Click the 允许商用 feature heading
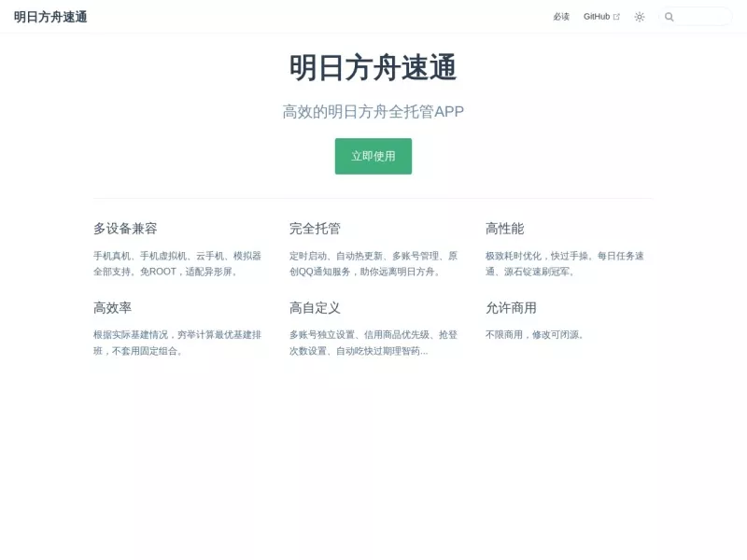The height and width of the screenshot is (560, 747). coord(511,308)
